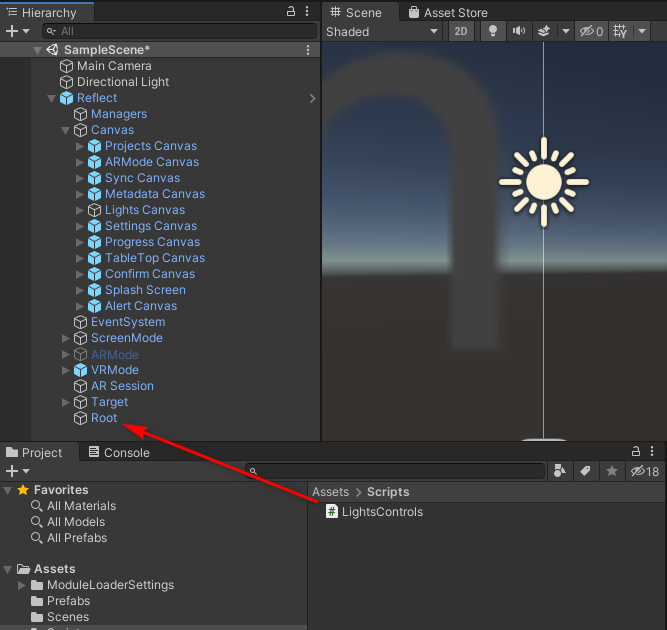Image resolution: width=667 pixels, height=630 pixels.
Task: Click Assets in the breadcrumb path
Action: point(330,492)
